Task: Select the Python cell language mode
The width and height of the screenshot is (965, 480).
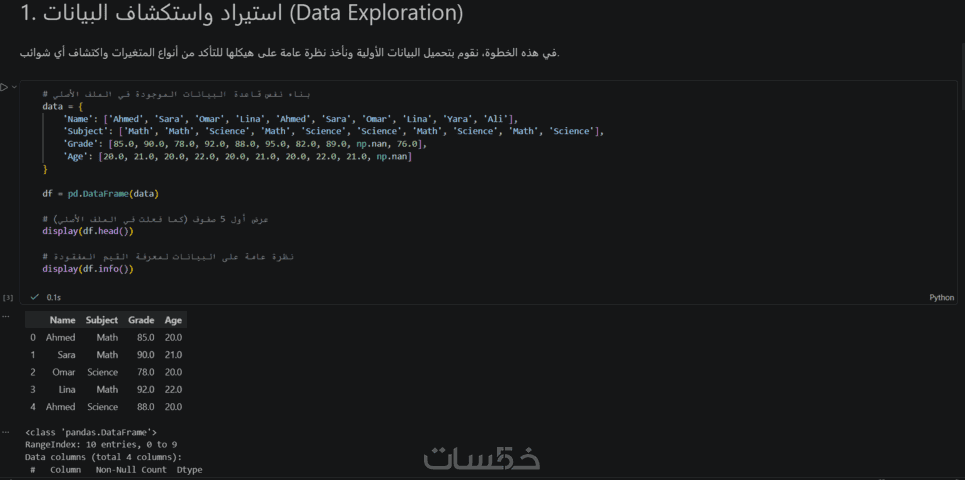Action: tap(941, 297)
